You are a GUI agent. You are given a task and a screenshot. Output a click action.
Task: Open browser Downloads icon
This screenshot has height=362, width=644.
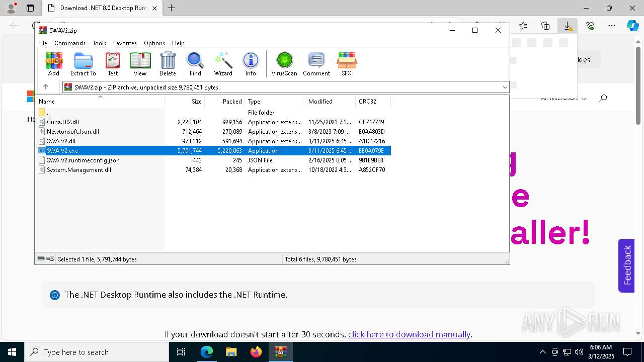click(568, 26)
